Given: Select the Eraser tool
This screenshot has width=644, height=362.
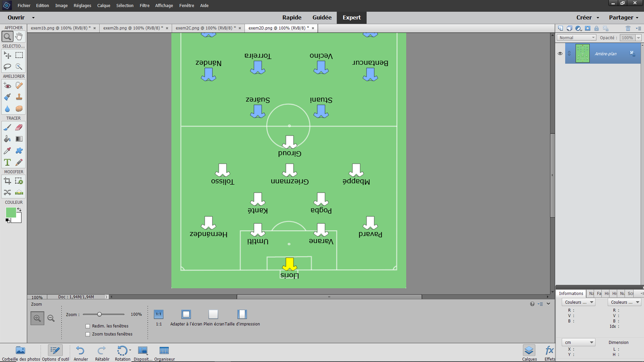Looking at the screenshot, I should point(19,127).
